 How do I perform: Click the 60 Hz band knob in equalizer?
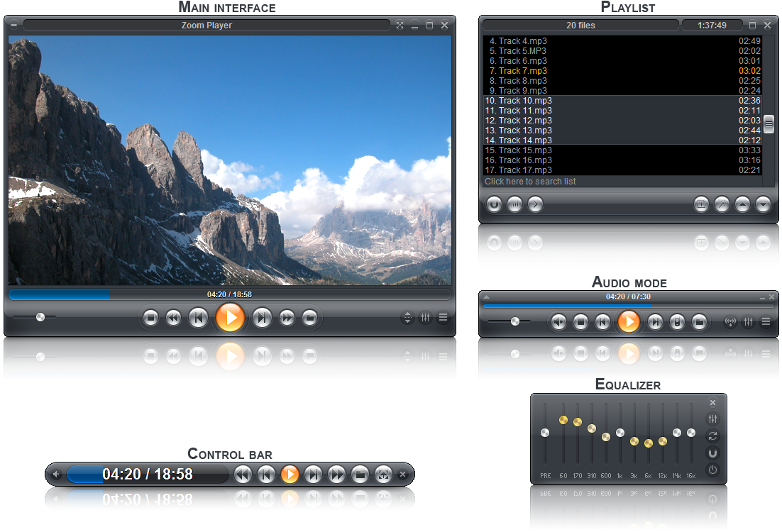(563, 420)
